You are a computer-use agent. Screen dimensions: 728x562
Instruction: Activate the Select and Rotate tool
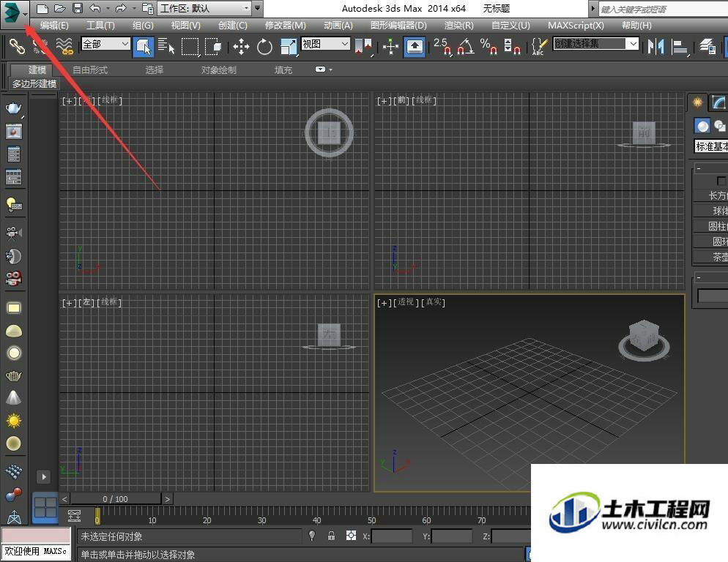pyautogui.click(x=264, y=46)
